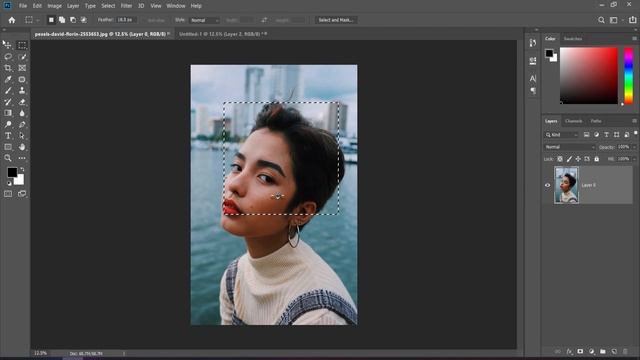Click the Select and Mask button
640x360 pixels.
pos(336,20)
